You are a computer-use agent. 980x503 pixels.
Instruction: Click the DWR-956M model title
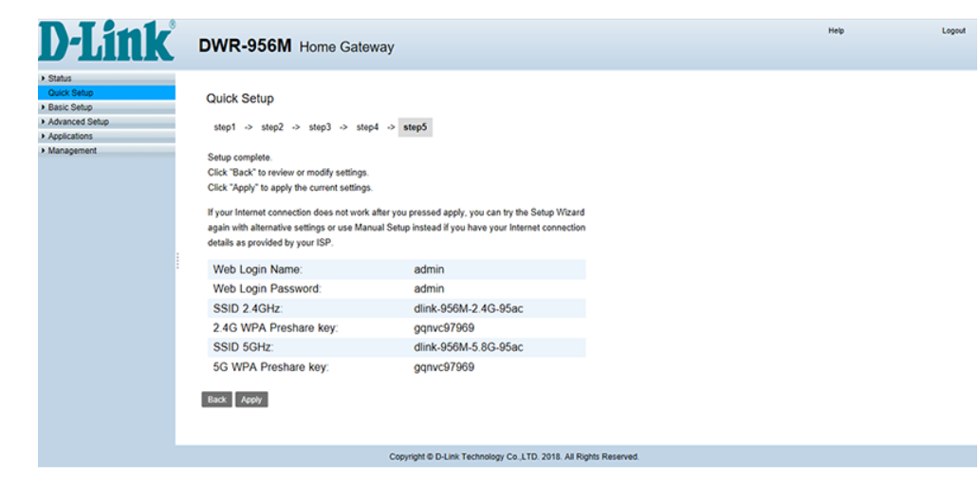pos(245,46)
